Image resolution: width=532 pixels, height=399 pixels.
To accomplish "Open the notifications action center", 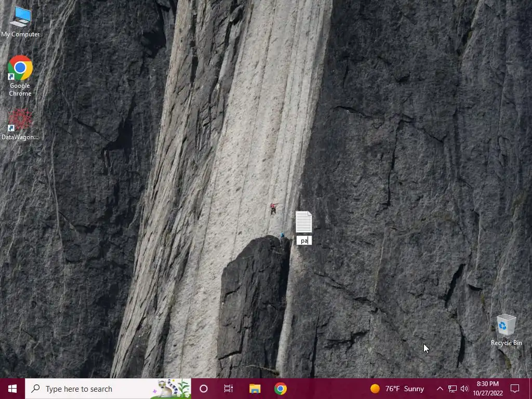I will click(515, 389).
